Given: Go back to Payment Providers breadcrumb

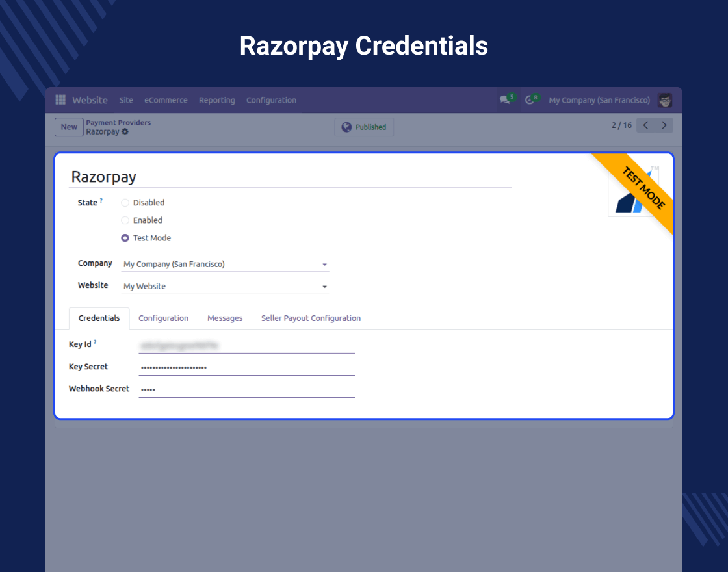Looking at the screenshot, I should point(118,123).
